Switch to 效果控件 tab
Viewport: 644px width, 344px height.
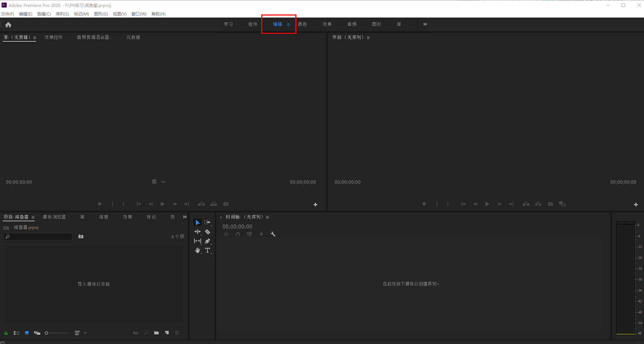coord(53,37)
